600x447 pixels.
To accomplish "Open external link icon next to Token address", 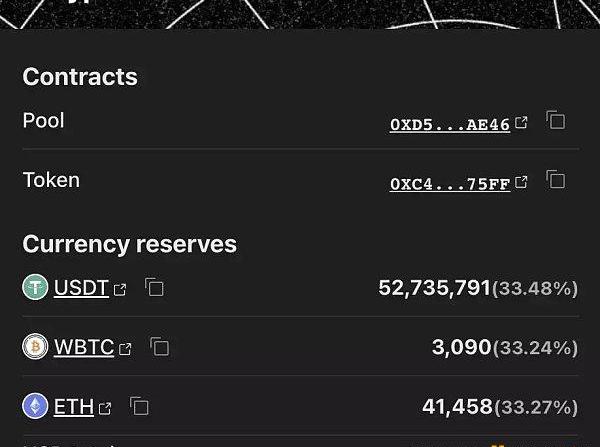I will click(521, 183).
